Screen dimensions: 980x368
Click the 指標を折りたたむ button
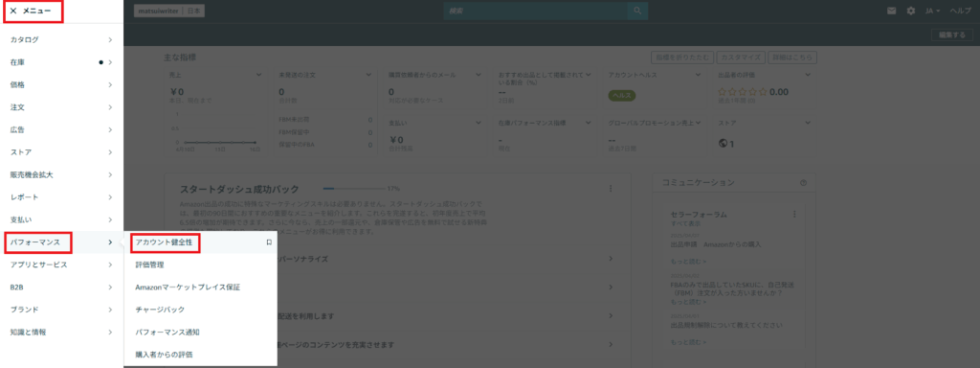click(x=681, y=57)
